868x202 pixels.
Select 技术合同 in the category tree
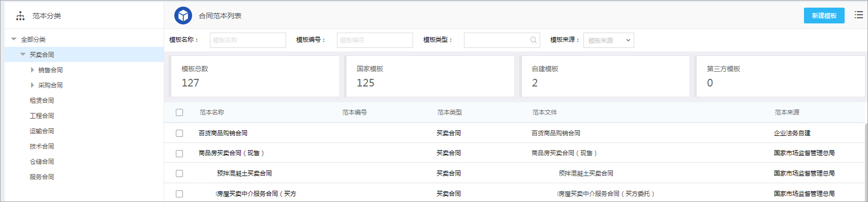[42, 147]
